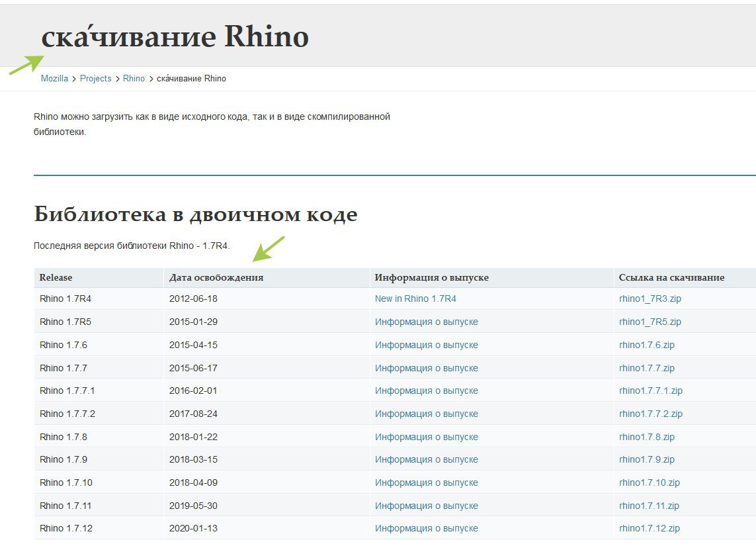Download rhino1_7R3.zip

(650, 298)
